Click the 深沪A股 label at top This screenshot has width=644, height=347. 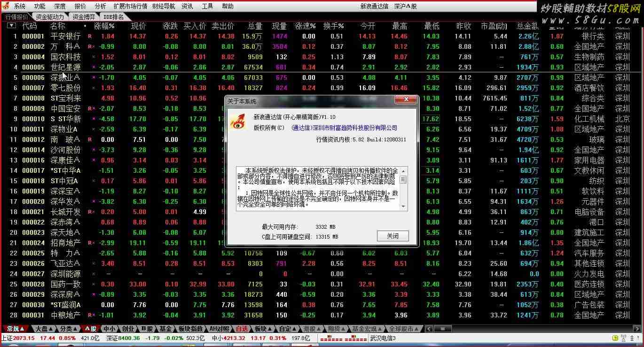[x=406, y=6]
